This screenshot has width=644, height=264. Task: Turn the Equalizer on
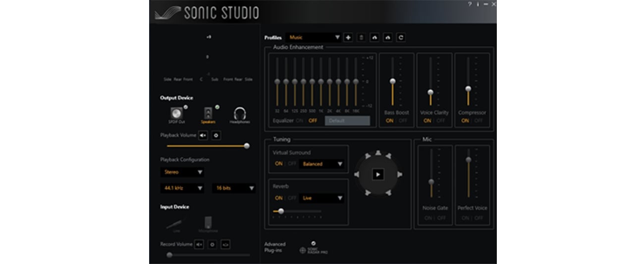pyautogui.click(x=299, y=121)
